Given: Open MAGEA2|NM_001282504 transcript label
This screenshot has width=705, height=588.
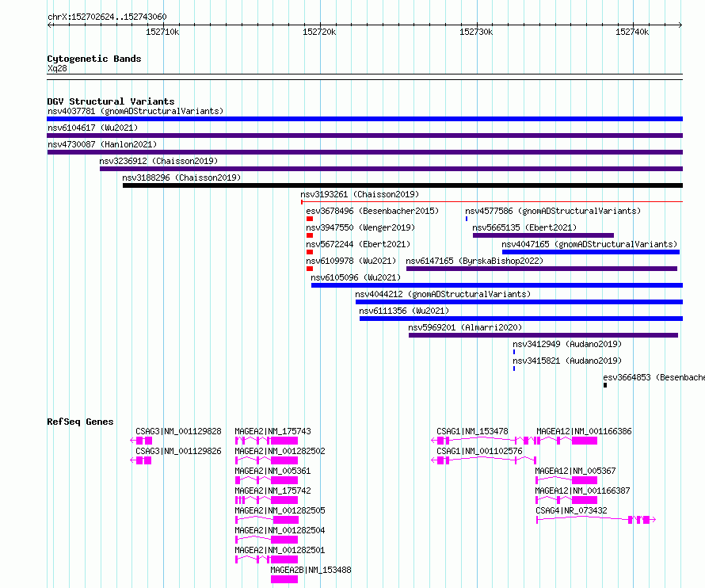Looking at the screenshot, I should tap(280, 530).
